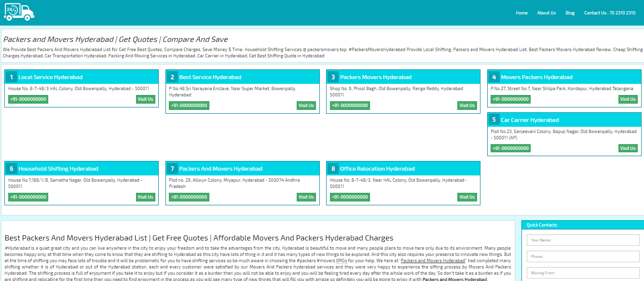This screenshot has width=644, height=281.
Task: Call number for Best Service Hyderabad
Action: [x=189, y=106]
